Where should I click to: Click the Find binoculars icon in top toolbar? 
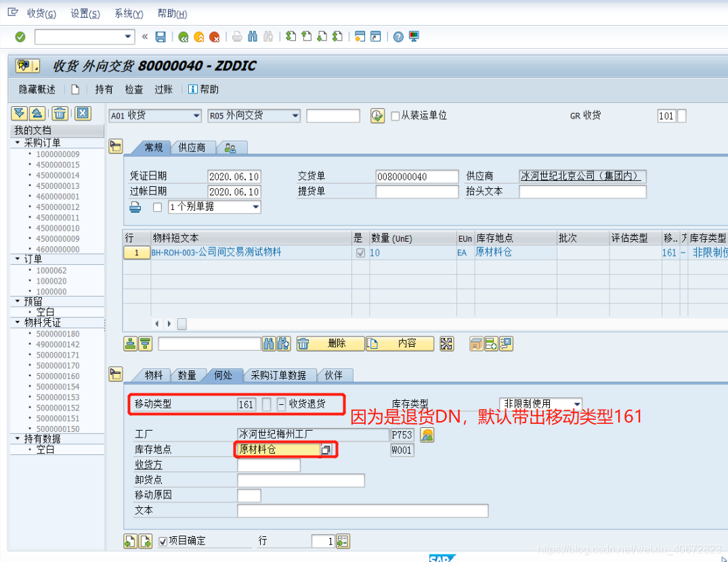pos(253,36)
